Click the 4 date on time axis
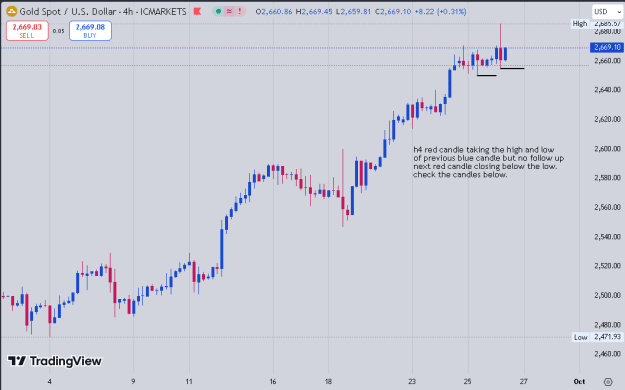This screenshot has width=625, height=390. [49, 382]
